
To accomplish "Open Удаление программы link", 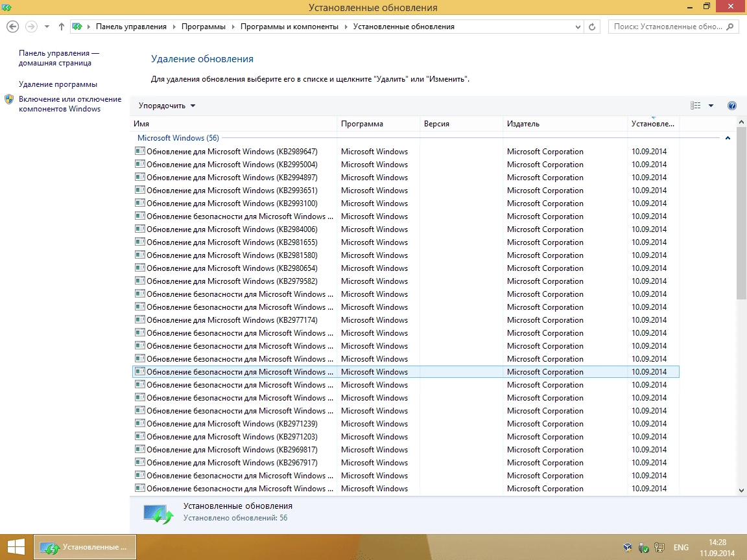I will (x=58, y=84).
